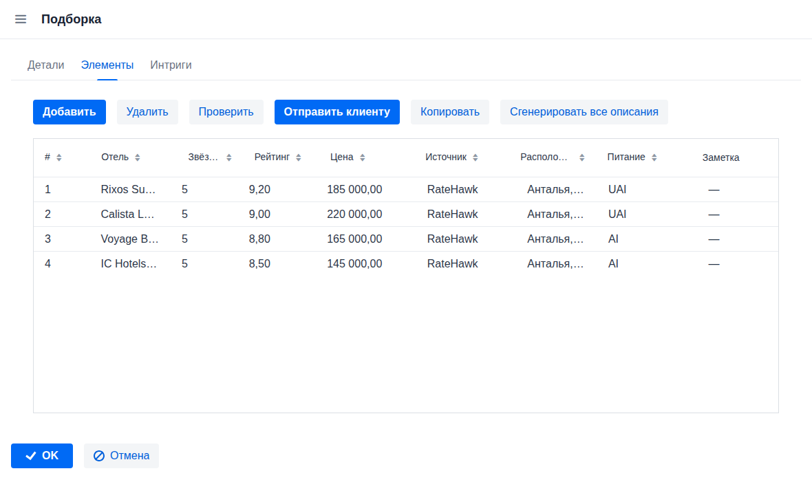
Task: Select the Rixos hotel row
Action: (x=129, y=190)
